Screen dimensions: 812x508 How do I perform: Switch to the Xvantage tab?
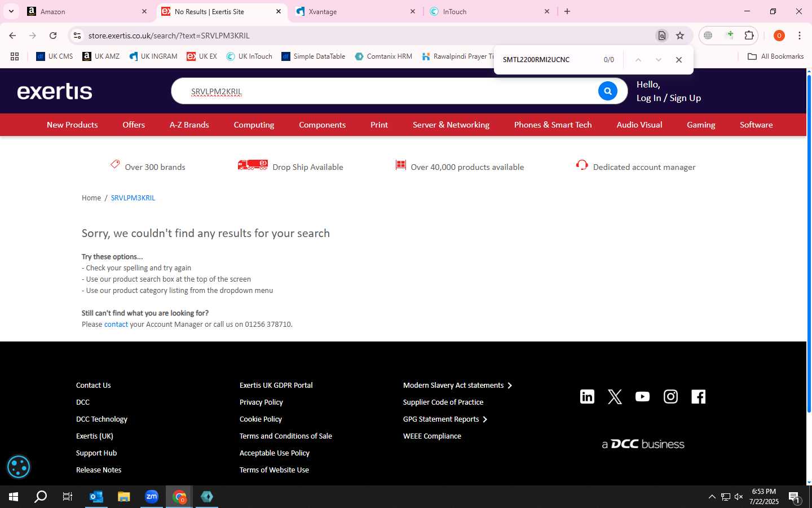355,11
